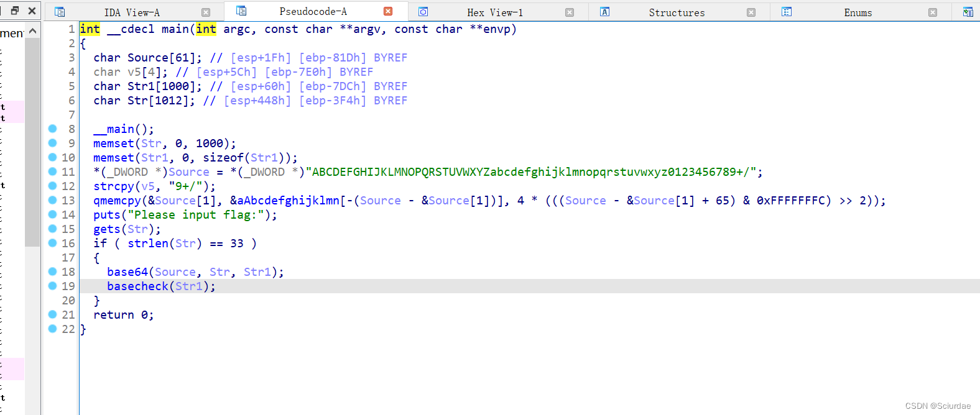
Task: Toggle breakpoint dot on line 22
Action: click(53, 329)
